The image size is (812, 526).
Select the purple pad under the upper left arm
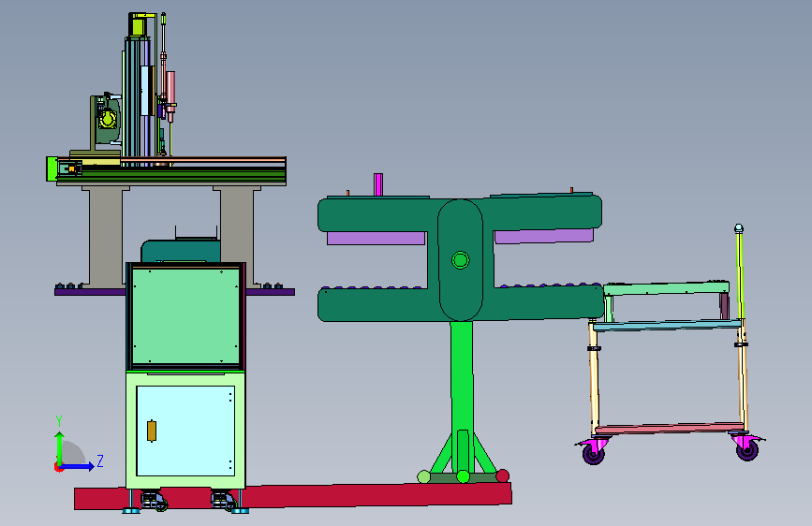click(376, 238)
